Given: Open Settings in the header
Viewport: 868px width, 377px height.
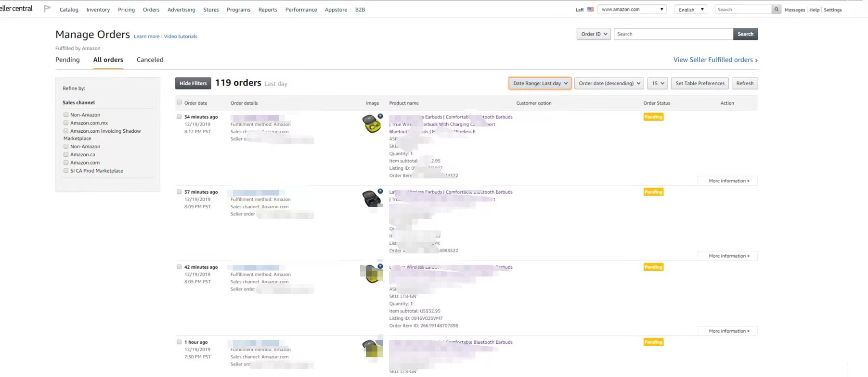Looking at the screenshot, I should 833,10.
